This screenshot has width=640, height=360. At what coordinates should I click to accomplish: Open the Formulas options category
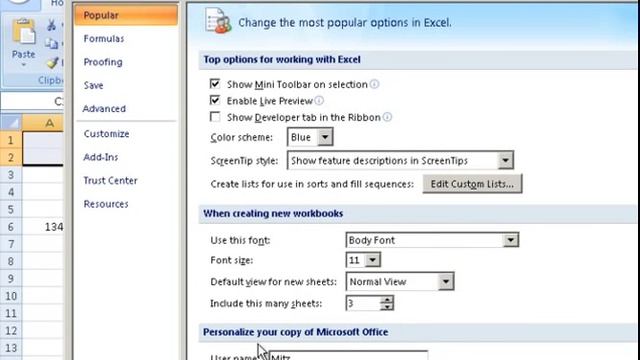point(104,39)
